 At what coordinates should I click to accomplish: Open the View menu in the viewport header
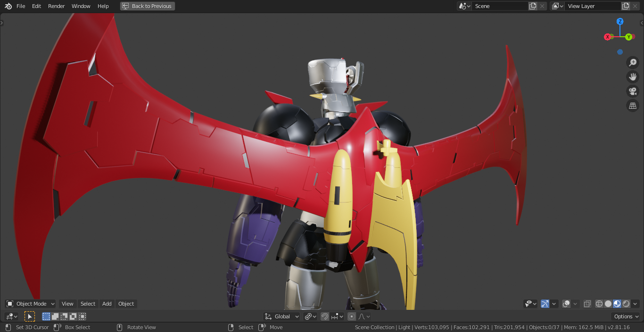tap(67, 304)
